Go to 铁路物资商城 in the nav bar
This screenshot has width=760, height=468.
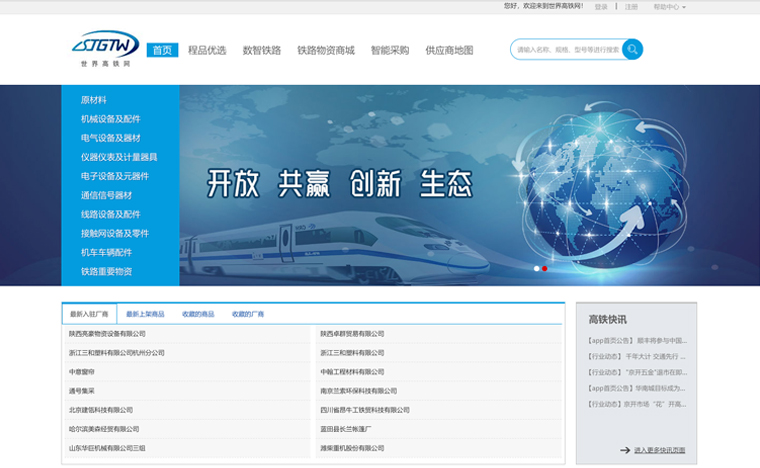[325, 50]
